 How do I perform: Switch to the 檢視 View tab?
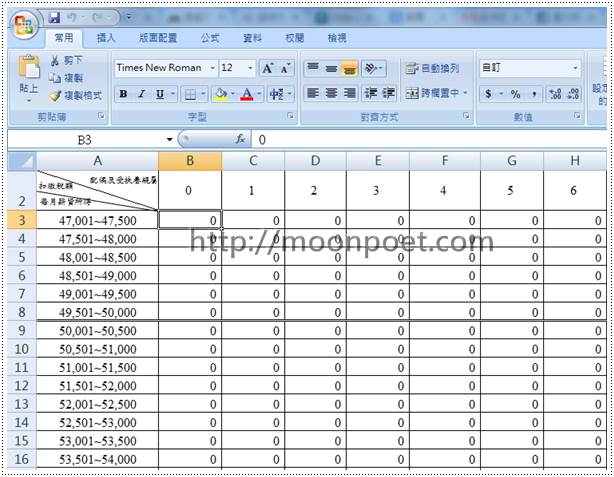coord(337,38)
